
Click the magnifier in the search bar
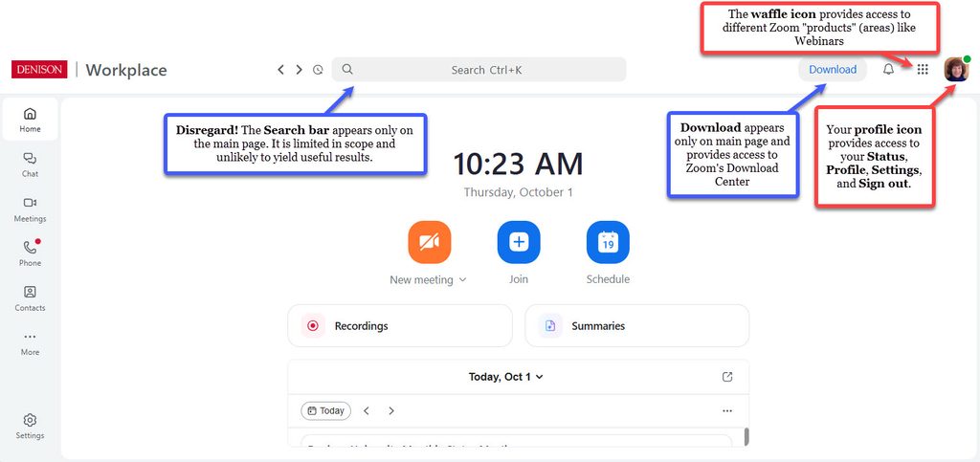tap(347, 69)
